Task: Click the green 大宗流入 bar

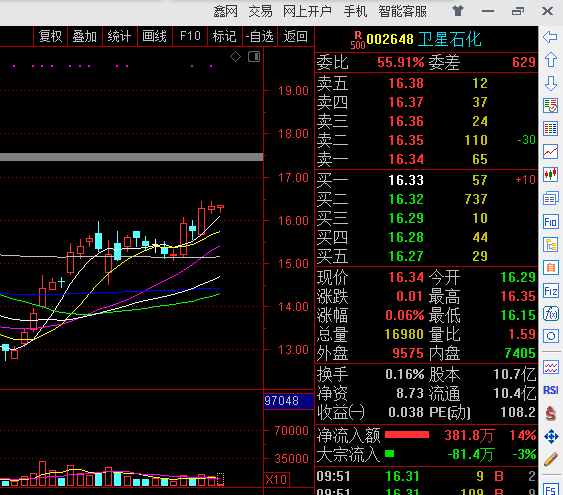Action: point(390,454)
